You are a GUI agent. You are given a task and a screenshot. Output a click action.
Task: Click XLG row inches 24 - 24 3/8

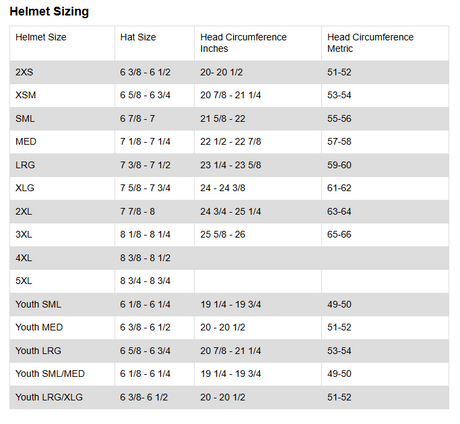[223, 188]
